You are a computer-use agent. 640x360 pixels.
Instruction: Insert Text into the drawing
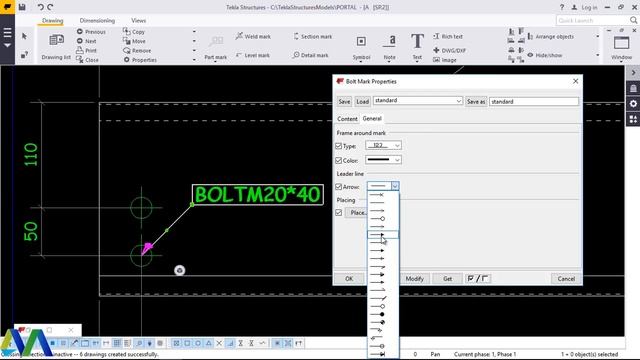click(417, 47)
